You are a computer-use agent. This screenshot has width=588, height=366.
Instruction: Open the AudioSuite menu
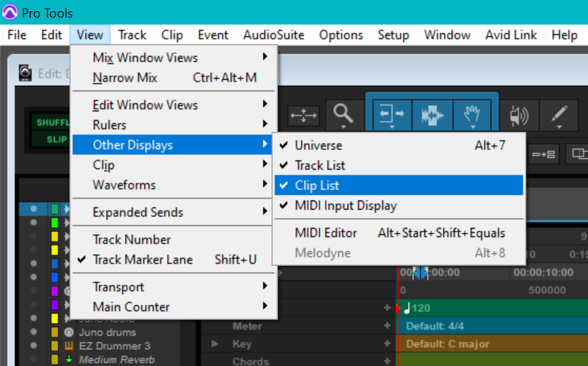coord(274,35)
